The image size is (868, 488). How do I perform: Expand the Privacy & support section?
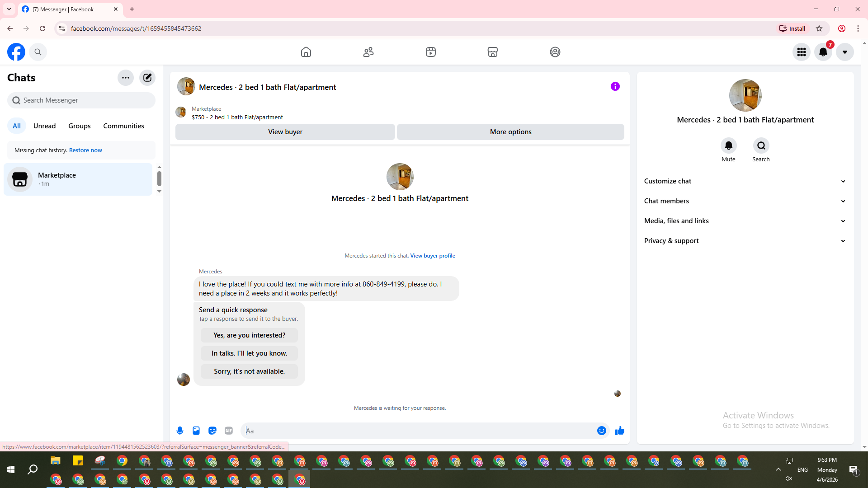click(745, 241)
